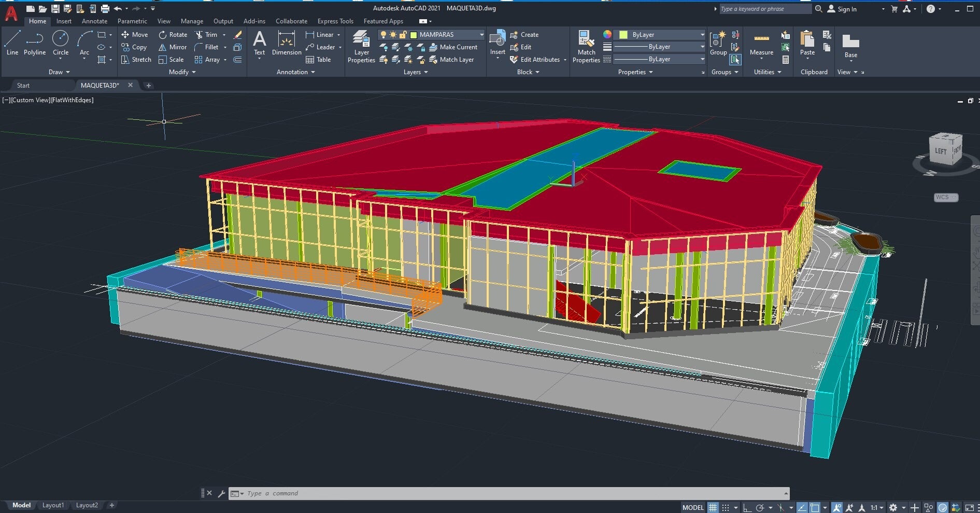Toggle ortho mode in status bar
This screenshot has width=980, height=513.
(x=747, y=507)
